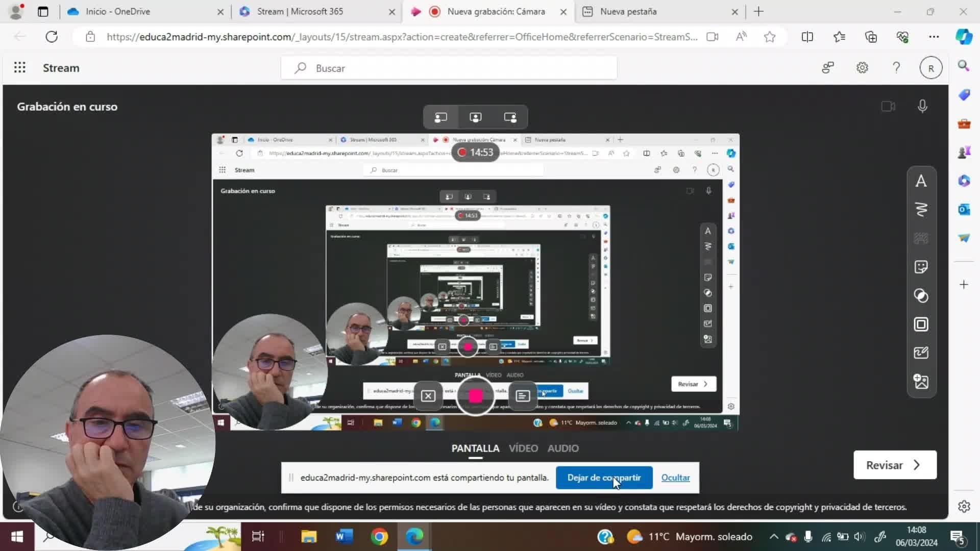Switch to the VÍDEO mode tab
The image size is (980, 551).
click(x=523, y=448)
